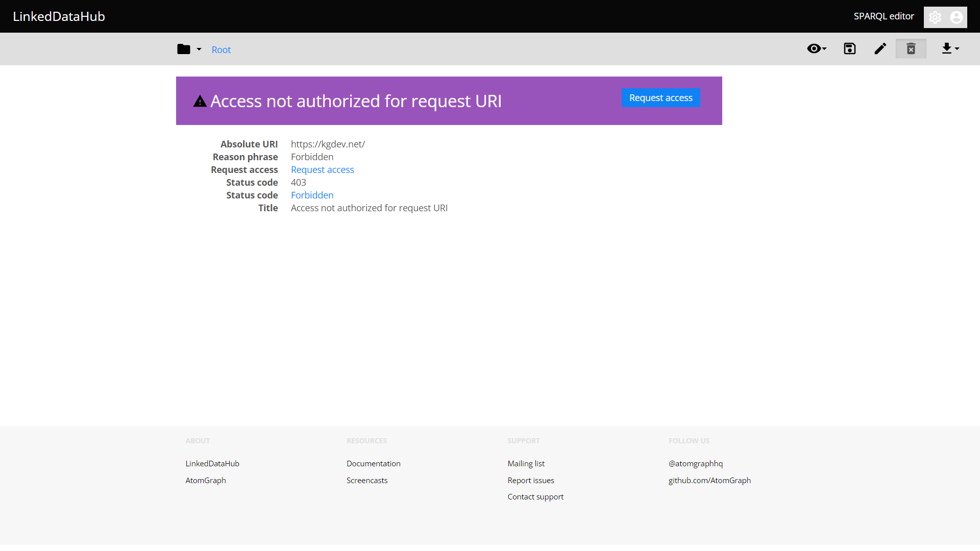Image resolution: width=980 pixels, height=551 pixels.
Task: Click the settings gear icon
Action: pyautogui.click(x=935, y=17)
